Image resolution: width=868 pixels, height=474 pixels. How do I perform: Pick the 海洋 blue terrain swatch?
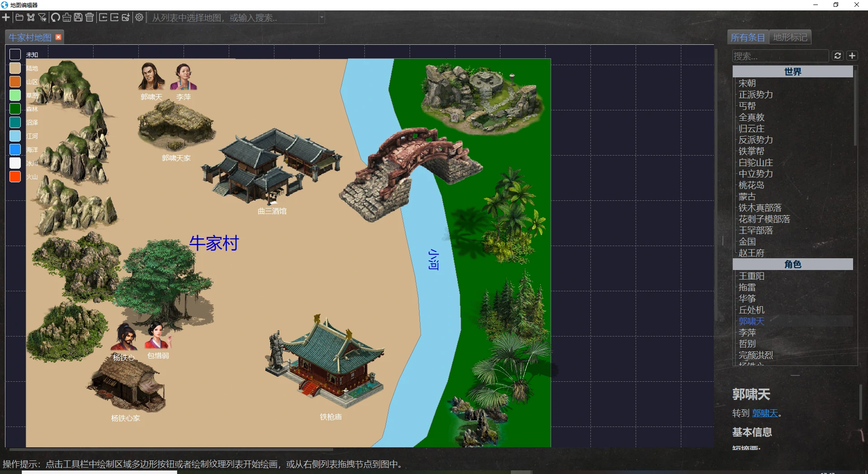(x=15, y=150)
